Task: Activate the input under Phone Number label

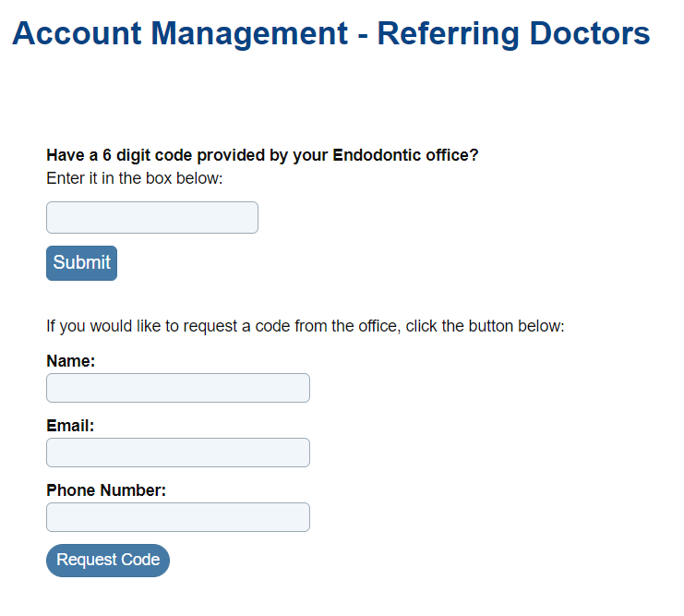Action: point(178,517)
